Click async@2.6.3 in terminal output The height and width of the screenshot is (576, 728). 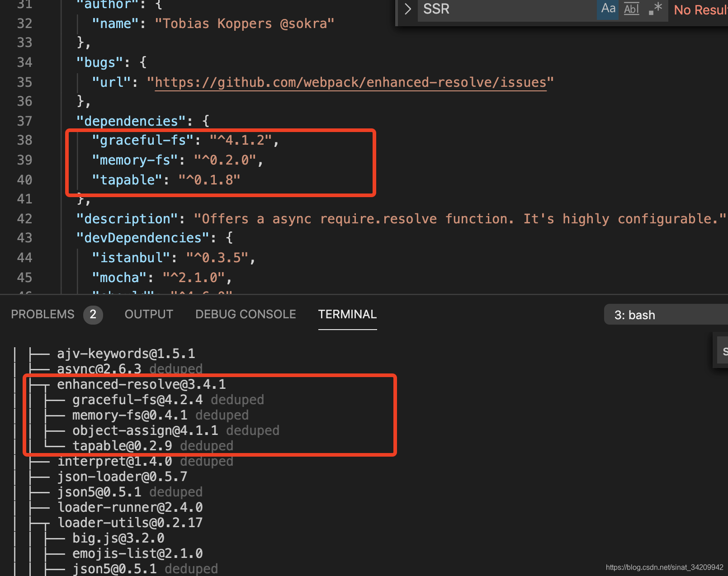click(x=99, y=369)
